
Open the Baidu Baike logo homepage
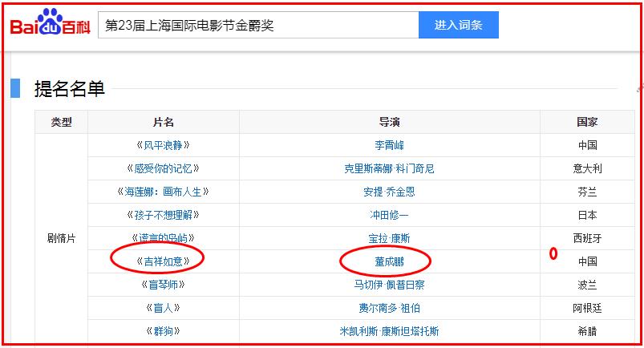pyautogui.click(x=50, y=22)
